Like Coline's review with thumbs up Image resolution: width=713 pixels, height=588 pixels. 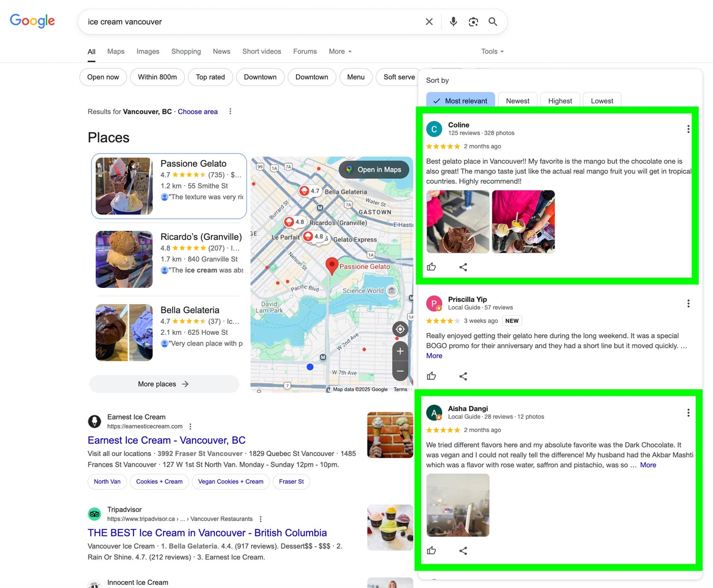pyautogui.click(x=431, y=267)
